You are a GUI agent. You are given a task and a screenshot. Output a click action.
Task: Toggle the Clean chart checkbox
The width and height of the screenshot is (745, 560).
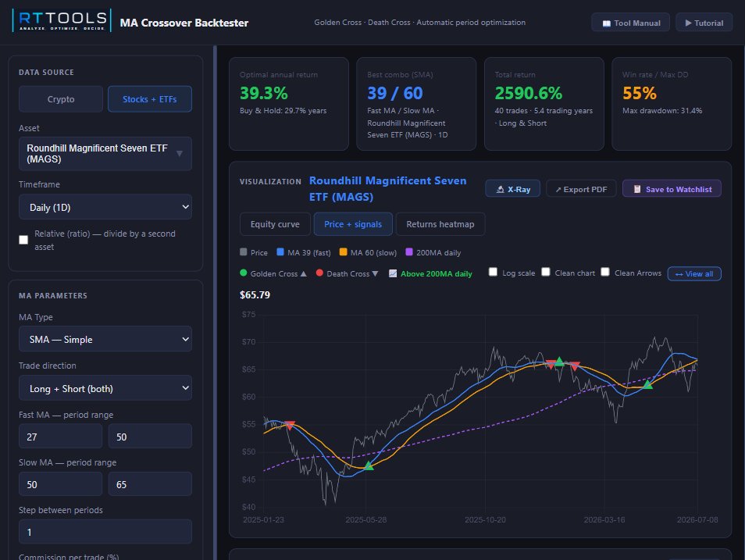(x=546, y=272)
